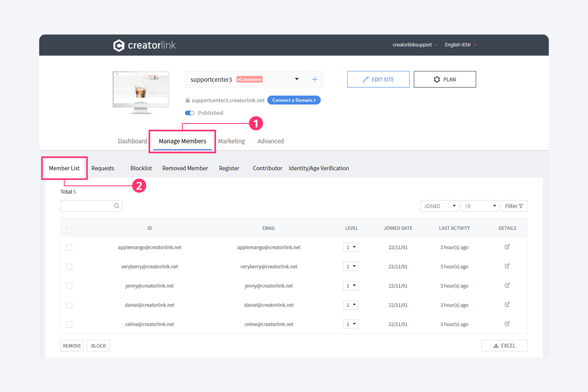Open the Identity/Age Verification sub-tab
The width and height of the screenshot is (588, 392).
(x=319, y=168)
